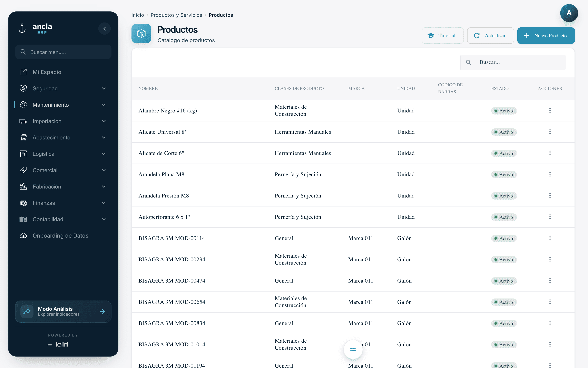Image resolution: width=588 pixels, height=368 pixels.
Task: Open actions menu for Alicate Universal 8"
Action: 550,132
